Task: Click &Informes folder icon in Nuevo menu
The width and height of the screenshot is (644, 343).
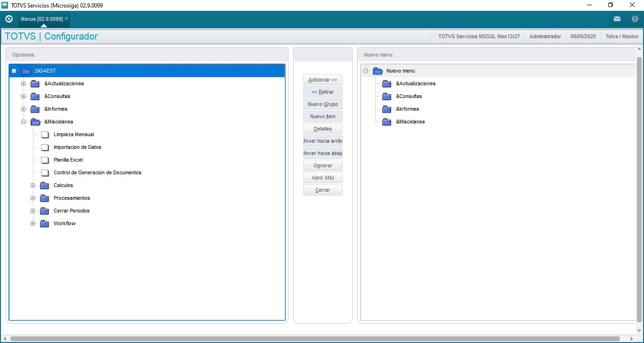Action: [x=387, y=109]
